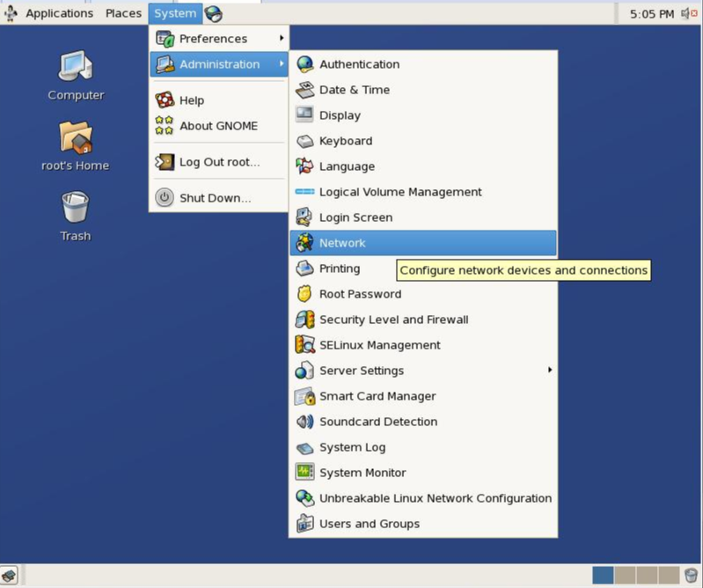Choose Shut Down… entry
The image size is (703, 588).
[x=219, y=198]
